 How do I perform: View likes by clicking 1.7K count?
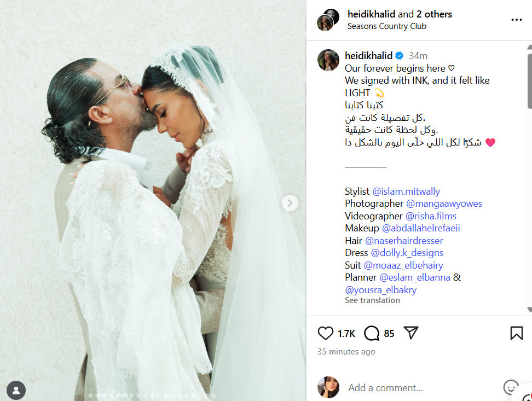click(x=346, y=334)
